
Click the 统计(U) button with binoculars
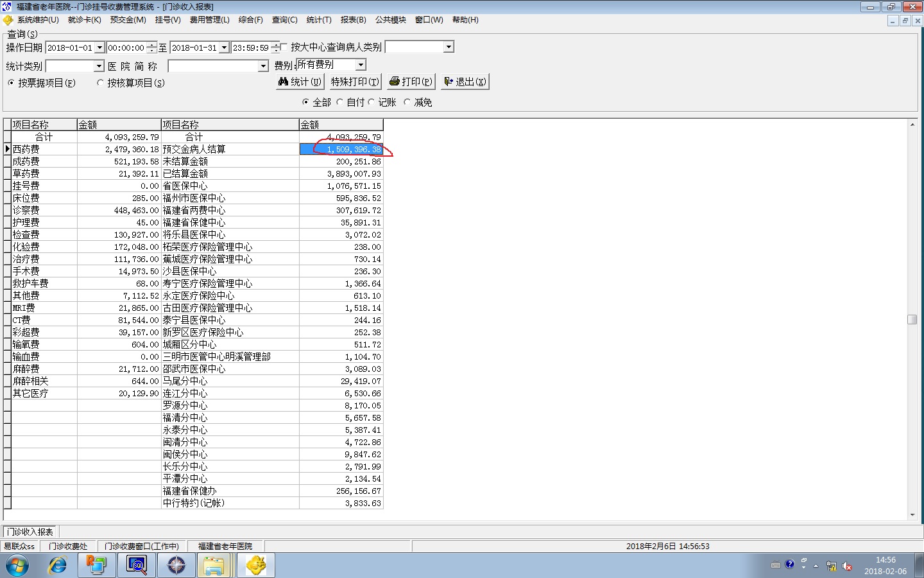(300, 82)
